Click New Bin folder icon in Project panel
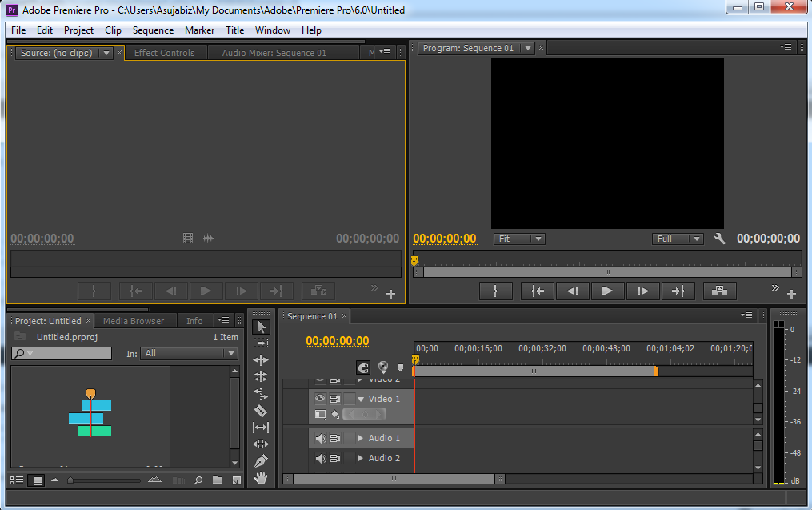 218,480
